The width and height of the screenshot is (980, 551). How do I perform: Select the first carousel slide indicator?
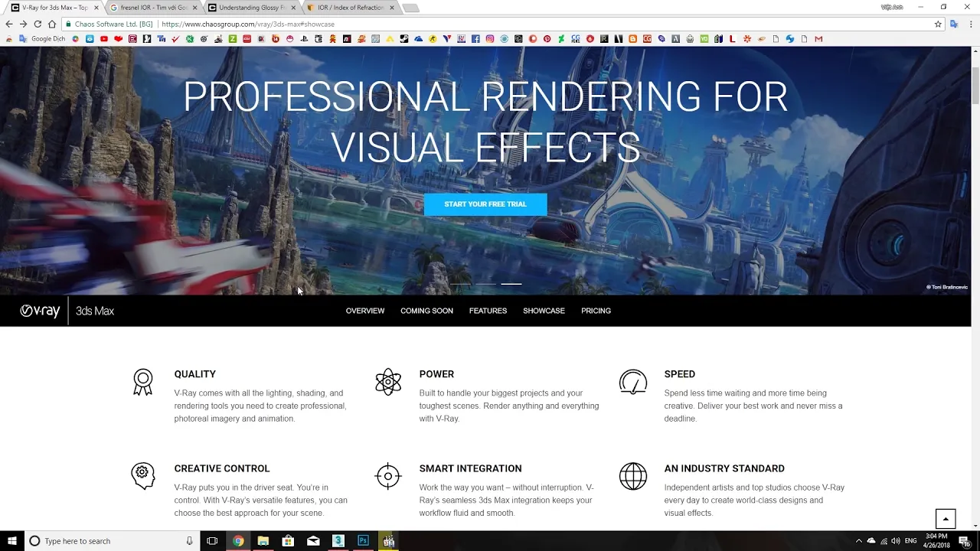[459, 284]
